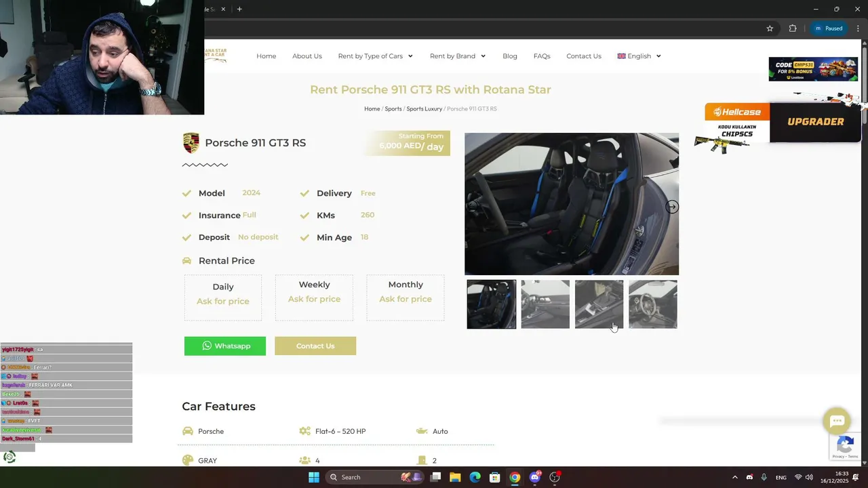Click the checkmark beside Min Age
The image size is (868, 488).
[304, 237]
